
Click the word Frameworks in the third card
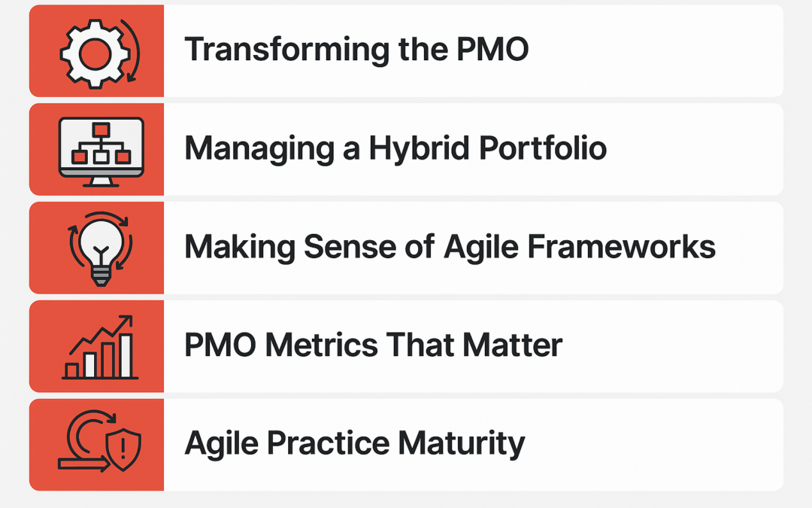622,245
